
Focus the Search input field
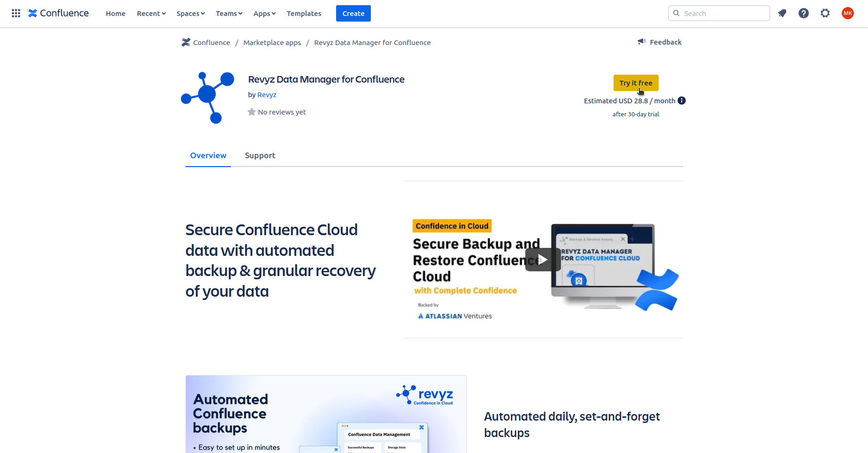(x=724, y=13)
